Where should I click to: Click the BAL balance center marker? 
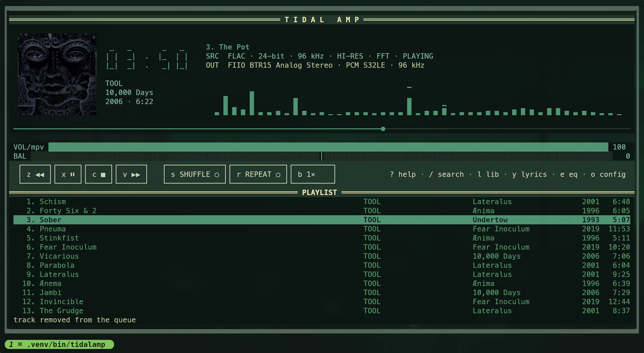coord(322,156)
